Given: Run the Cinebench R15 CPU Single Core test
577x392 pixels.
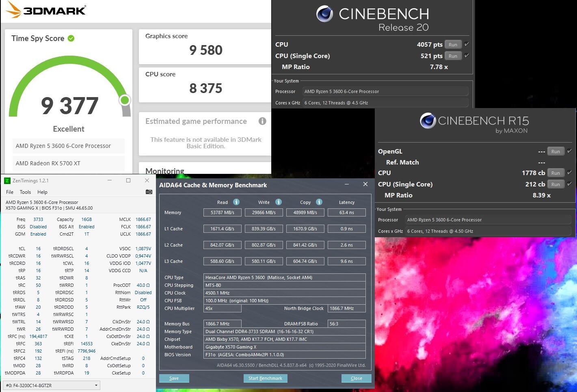Looking at the screenshot, I should coord(556,184).
